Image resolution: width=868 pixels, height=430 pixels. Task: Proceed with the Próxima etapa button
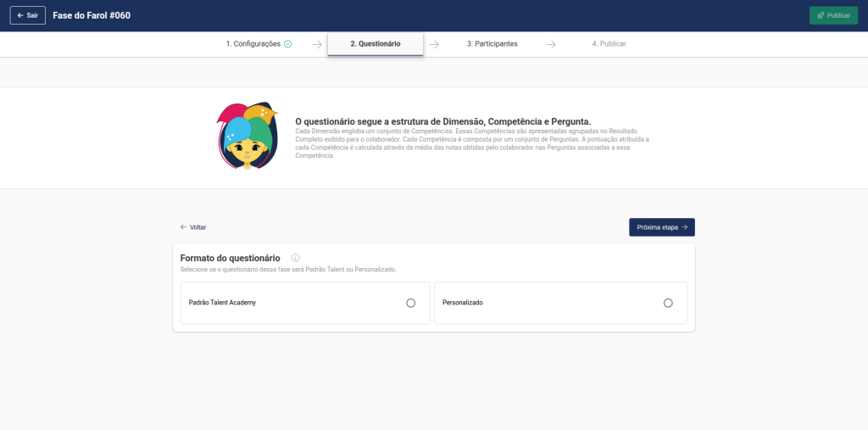[x=661, y=227]
